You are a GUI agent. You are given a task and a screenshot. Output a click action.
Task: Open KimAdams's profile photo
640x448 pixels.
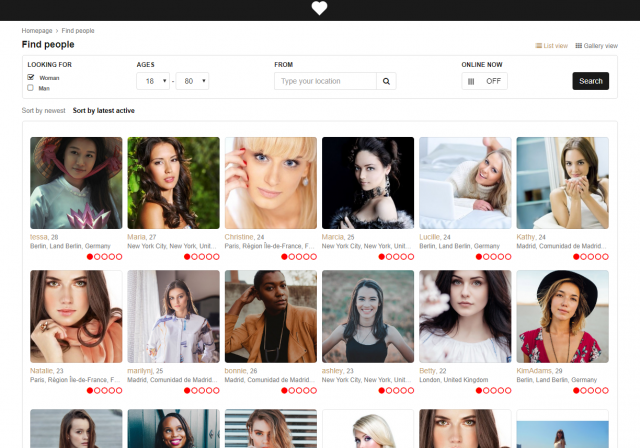(562, 317)
